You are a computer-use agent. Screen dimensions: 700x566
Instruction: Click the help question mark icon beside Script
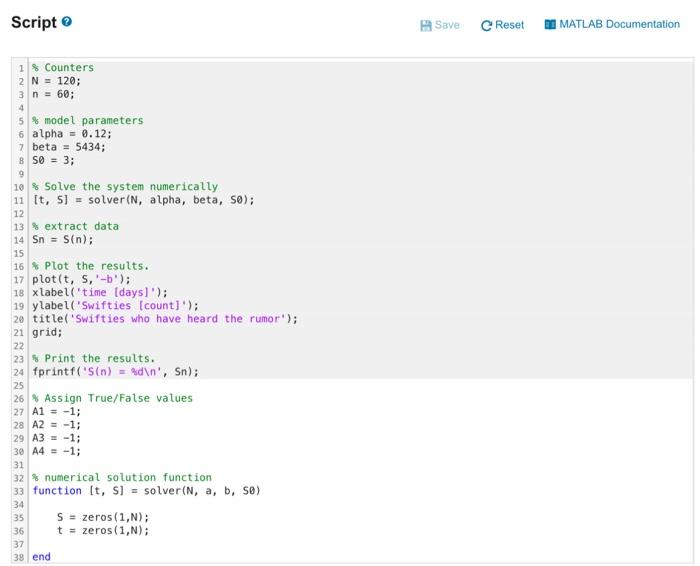coord(67,21)
